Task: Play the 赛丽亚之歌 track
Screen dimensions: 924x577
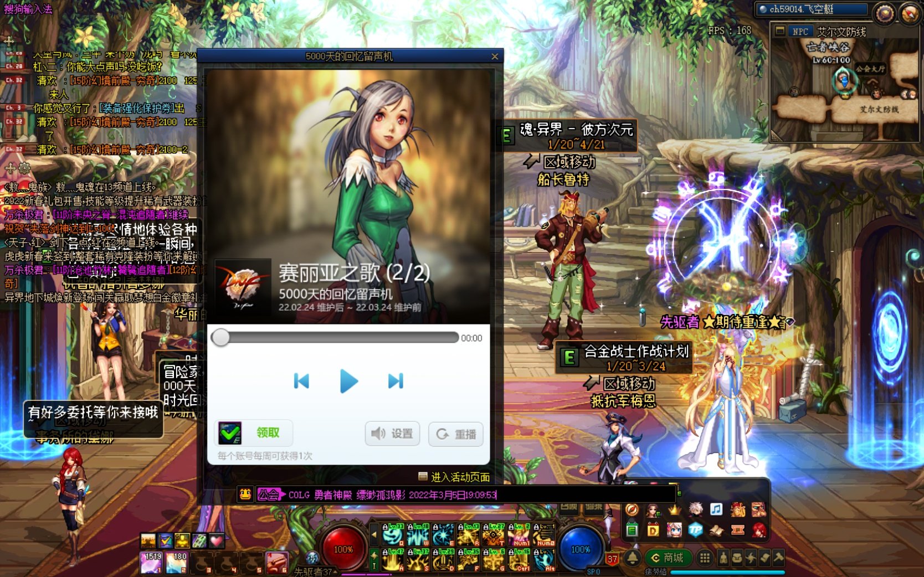Action: click(348, 381)
